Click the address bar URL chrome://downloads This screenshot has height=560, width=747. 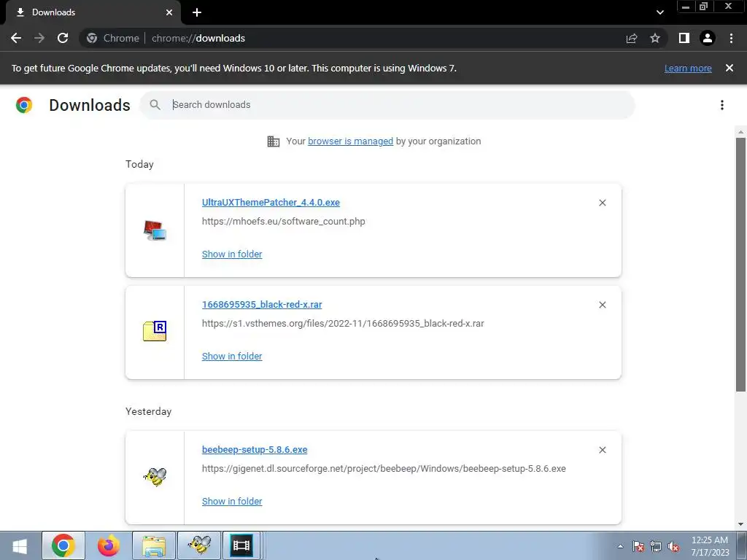coord(198,38)
